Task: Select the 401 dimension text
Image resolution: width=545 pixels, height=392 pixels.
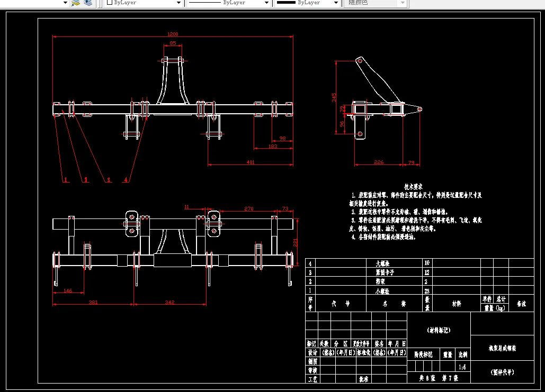Action: coord(251,162)
